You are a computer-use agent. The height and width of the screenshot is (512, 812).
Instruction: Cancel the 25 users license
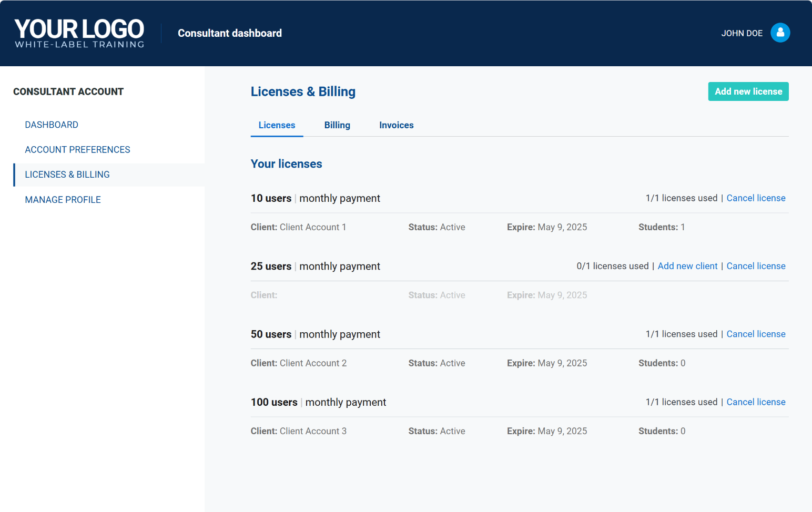[756, 266]
